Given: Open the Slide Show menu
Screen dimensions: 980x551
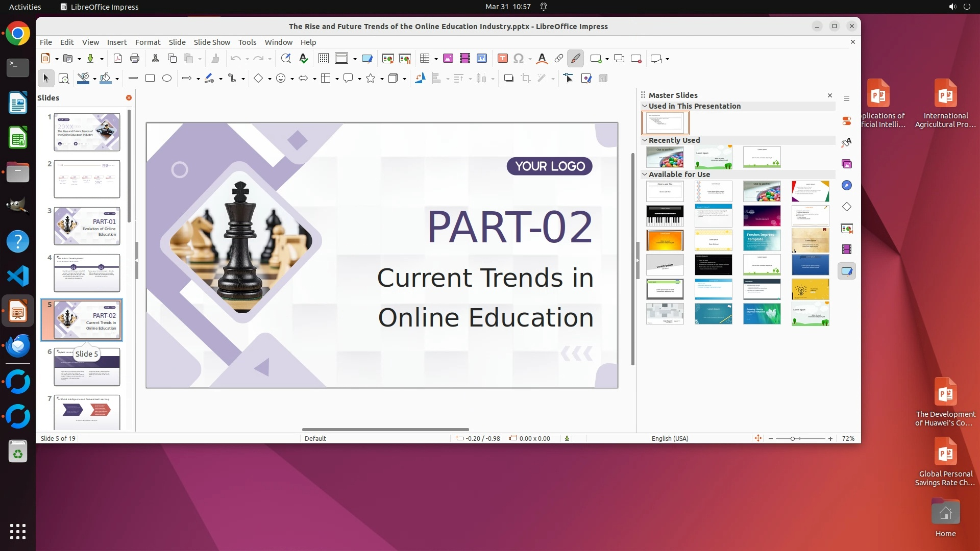Looking at the screenshot, I should tap(212, 42).
